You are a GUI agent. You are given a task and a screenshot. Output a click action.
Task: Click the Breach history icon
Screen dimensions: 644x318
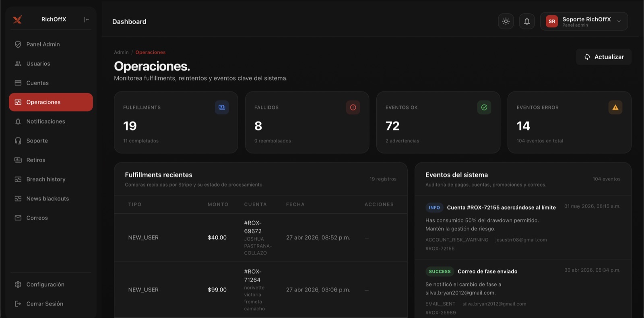18,179
